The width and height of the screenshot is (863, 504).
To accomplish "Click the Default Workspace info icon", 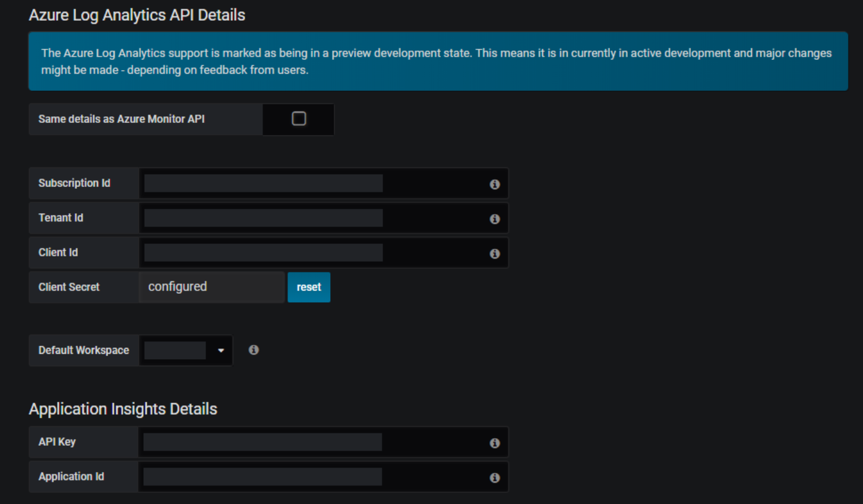I will point(254,350).
